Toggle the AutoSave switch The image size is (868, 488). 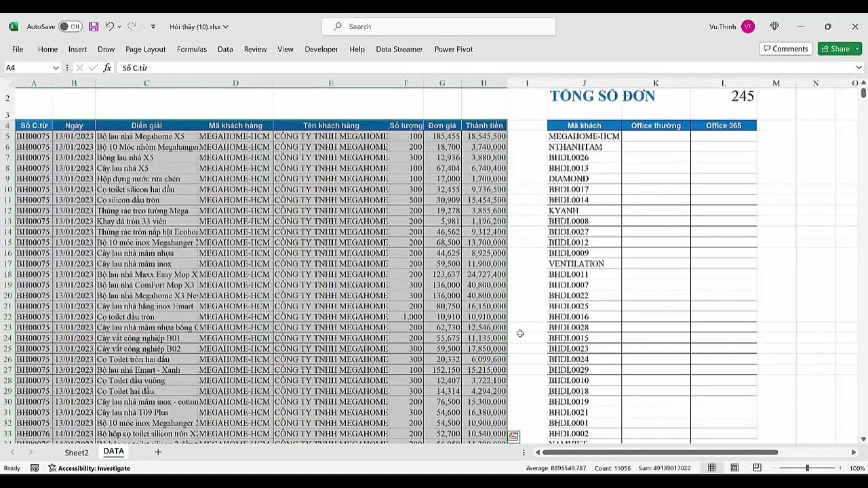(x=70, y=26)
